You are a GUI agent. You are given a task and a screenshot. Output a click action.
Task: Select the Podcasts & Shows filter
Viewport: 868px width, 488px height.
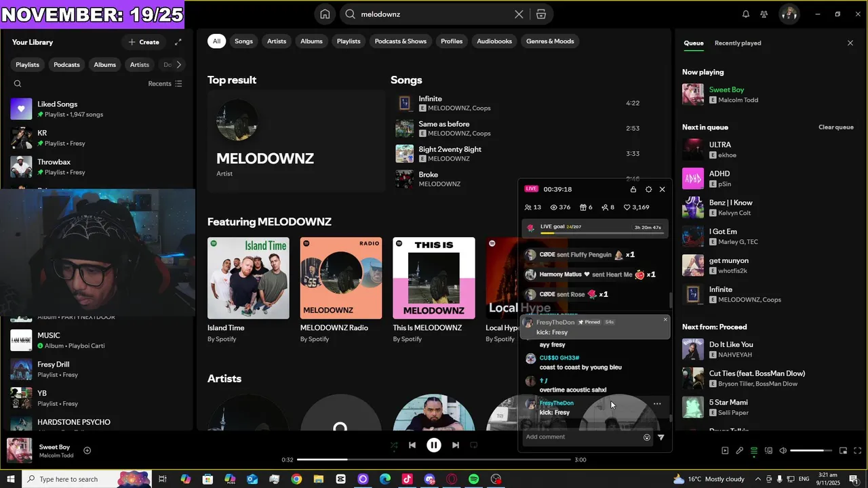pos(401,41)
